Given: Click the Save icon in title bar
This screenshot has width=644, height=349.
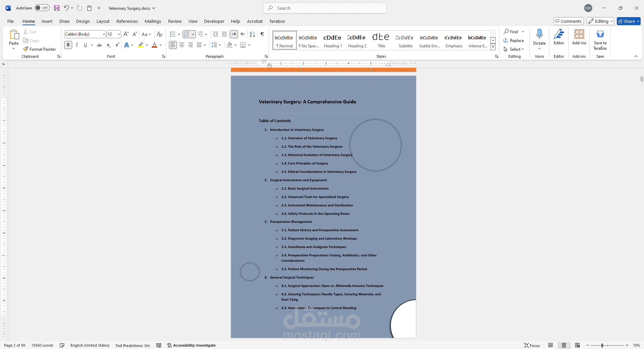Looking at the screenshot, I should coord(57,8).
